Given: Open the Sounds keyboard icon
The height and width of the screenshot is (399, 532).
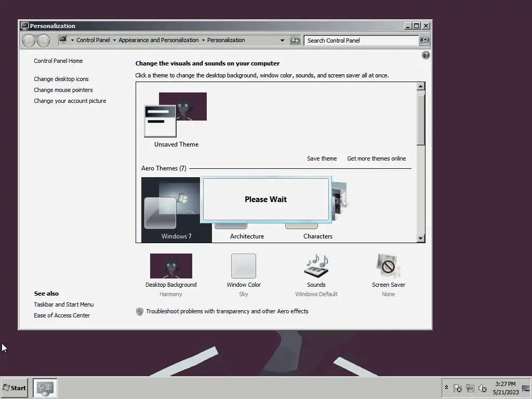Looking at the screenshot, I should pyautogui.click(x=316, y=266).
